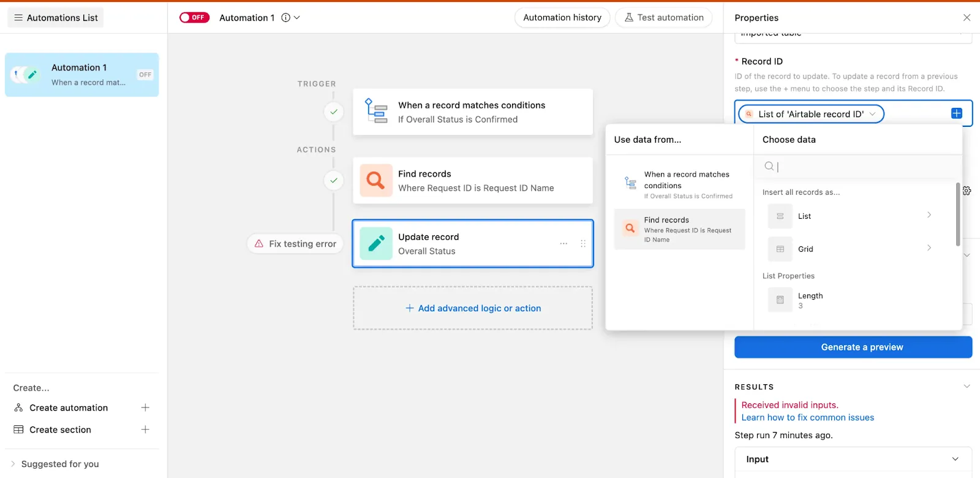
Task: Open the Update record three-dot menu
Action: click(563, 244)
